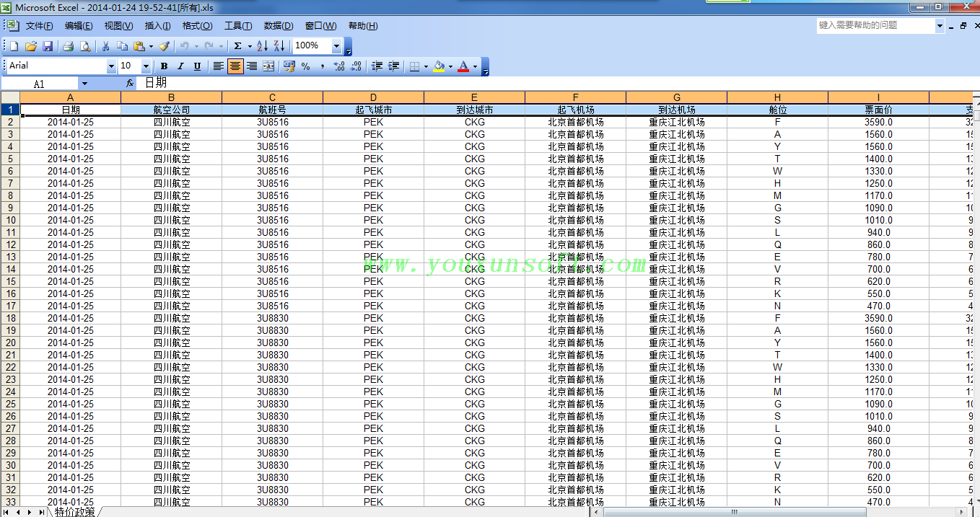Screen dimensions: 980x517
Task: Click the Select All corner button
Action: tap(10, 97)
